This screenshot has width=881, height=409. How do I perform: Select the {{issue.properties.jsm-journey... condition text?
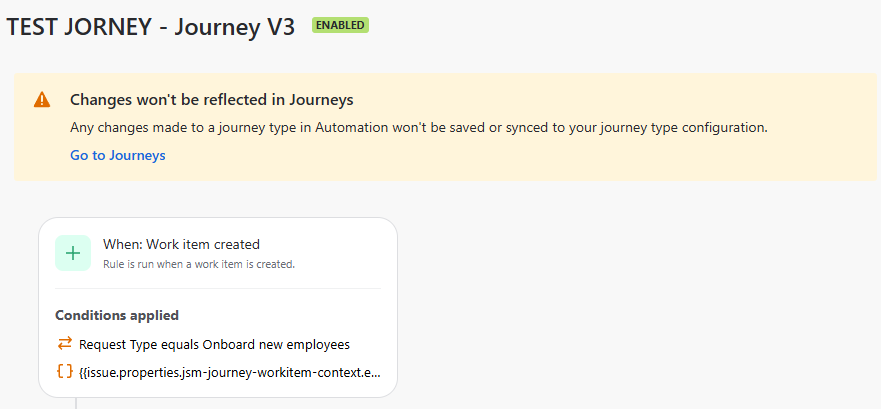click(230, 372)
